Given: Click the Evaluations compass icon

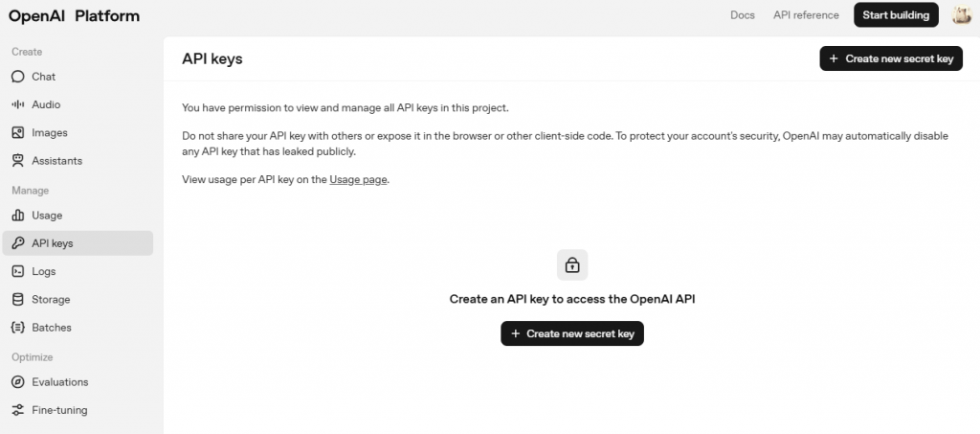Looking at the screenshot, I should click(x=18, y=382).
